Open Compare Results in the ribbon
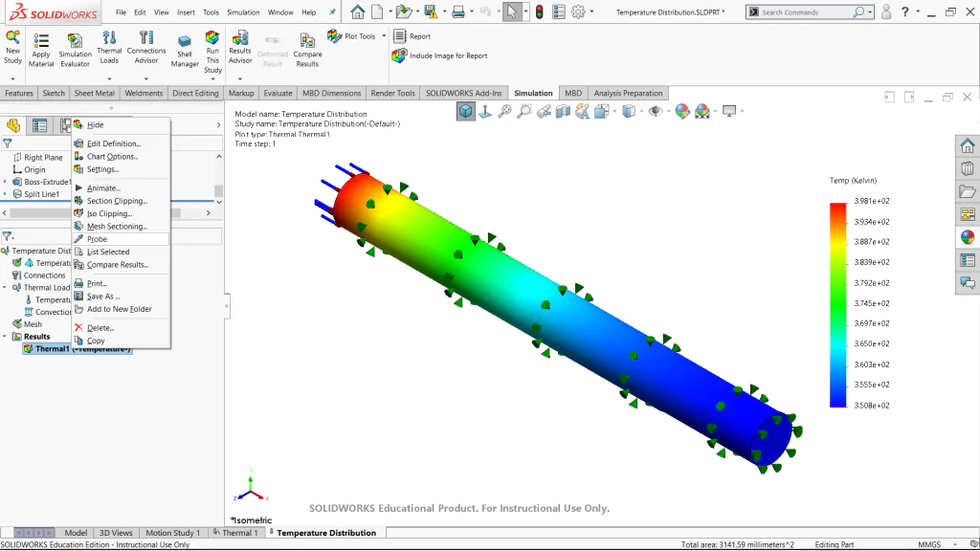Viewport: 980px width, 551px height. (307, 50)
